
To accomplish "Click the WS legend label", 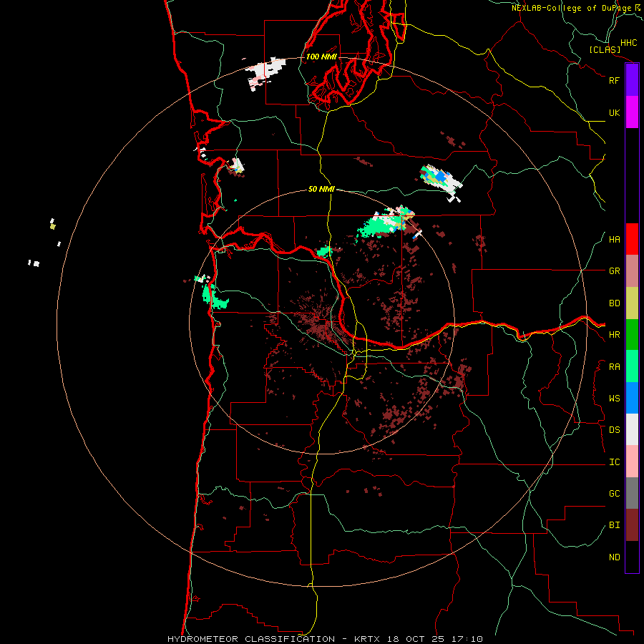I will tap(615, 399).
